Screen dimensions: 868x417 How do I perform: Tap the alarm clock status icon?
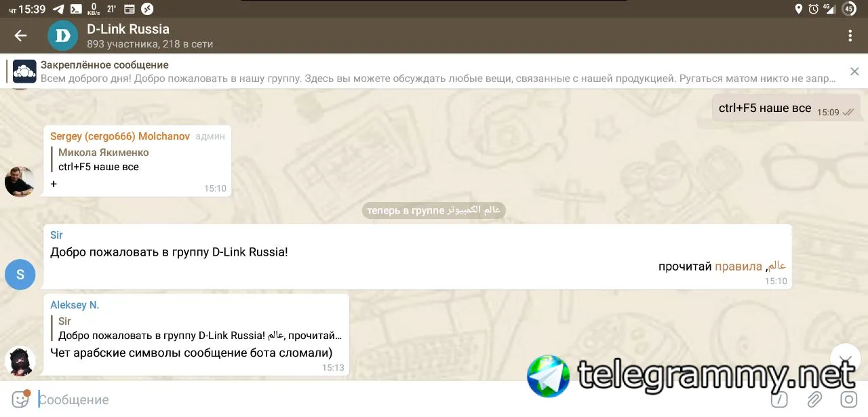(x=813, y=9)
